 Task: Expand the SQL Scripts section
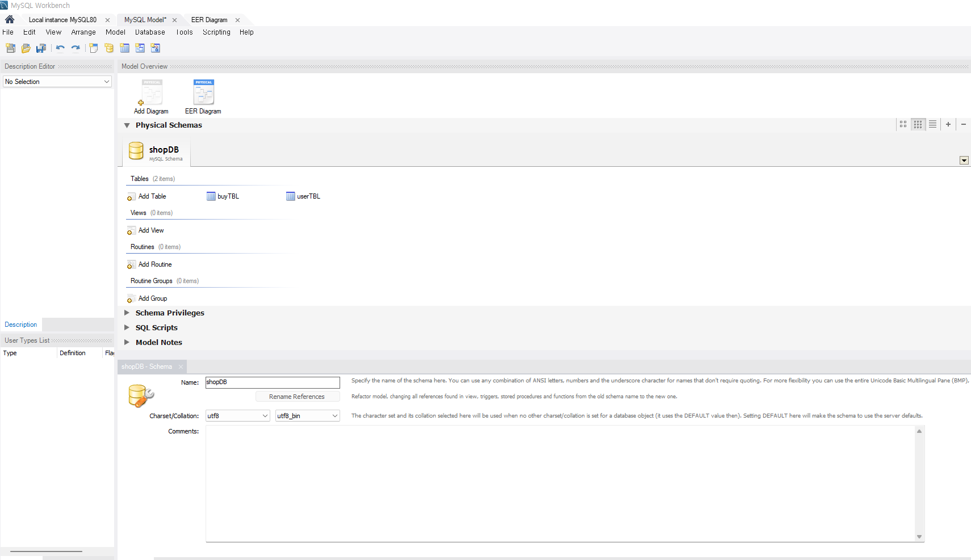click(127, 327)
